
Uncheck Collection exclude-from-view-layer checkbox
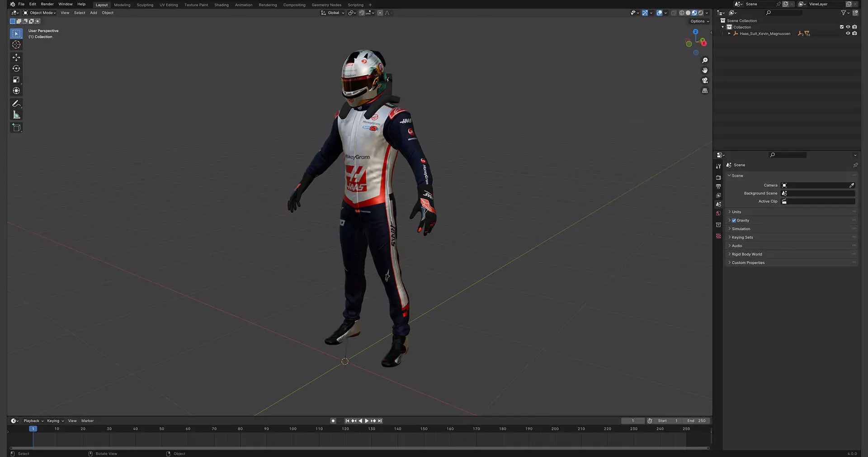pos(842,27)
